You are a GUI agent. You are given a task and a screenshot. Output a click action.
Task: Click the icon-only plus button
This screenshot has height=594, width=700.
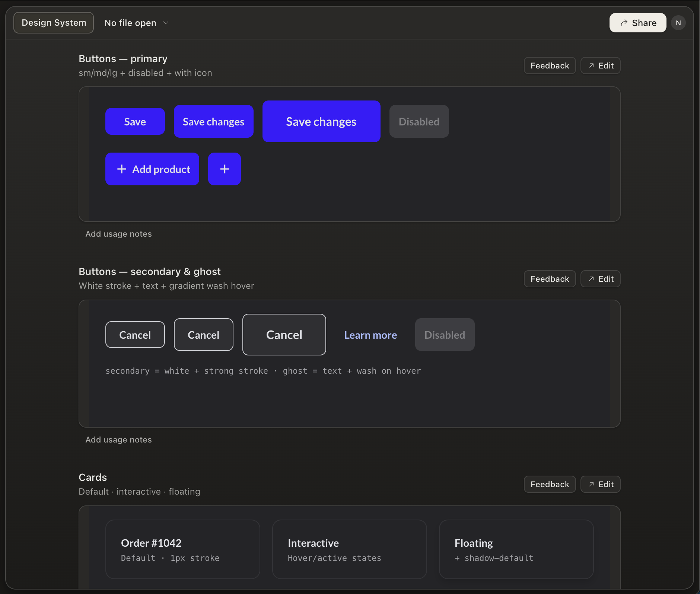coord(225,169)
